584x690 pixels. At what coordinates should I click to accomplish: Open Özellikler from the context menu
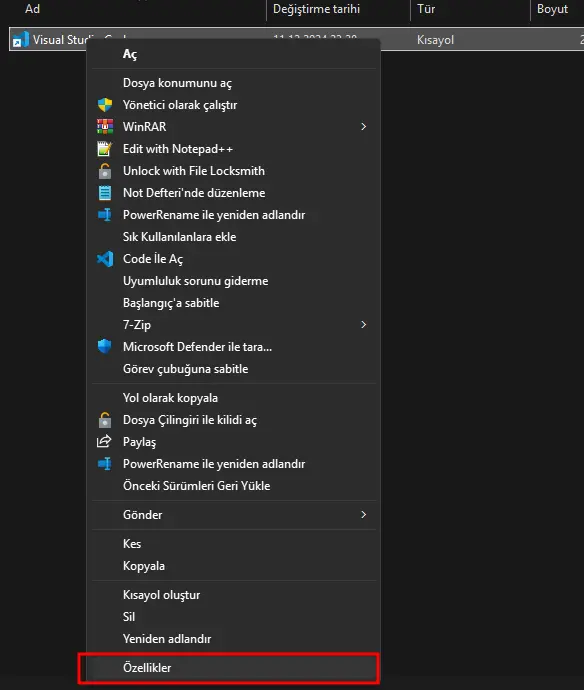click(x=234, y=668)
